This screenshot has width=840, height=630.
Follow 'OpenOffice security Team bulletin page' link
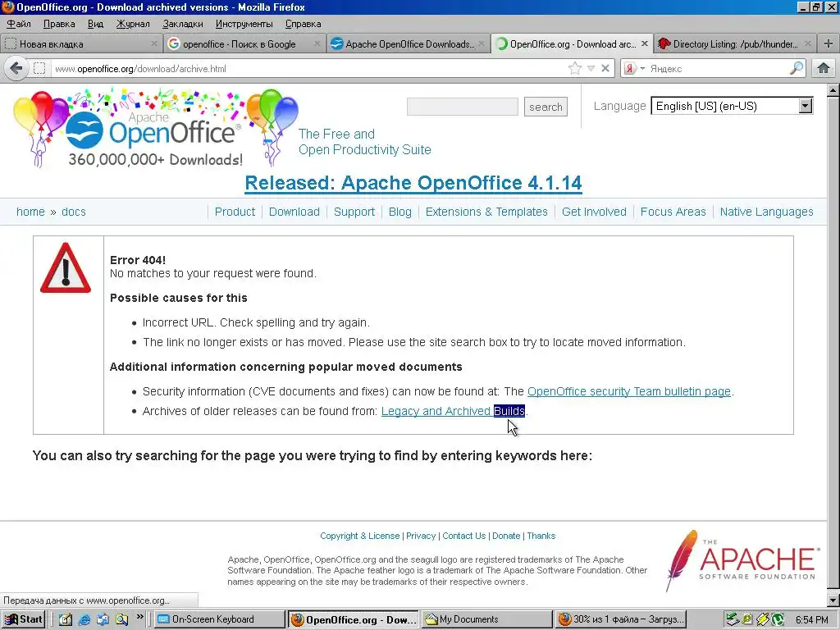pos(629,391)
